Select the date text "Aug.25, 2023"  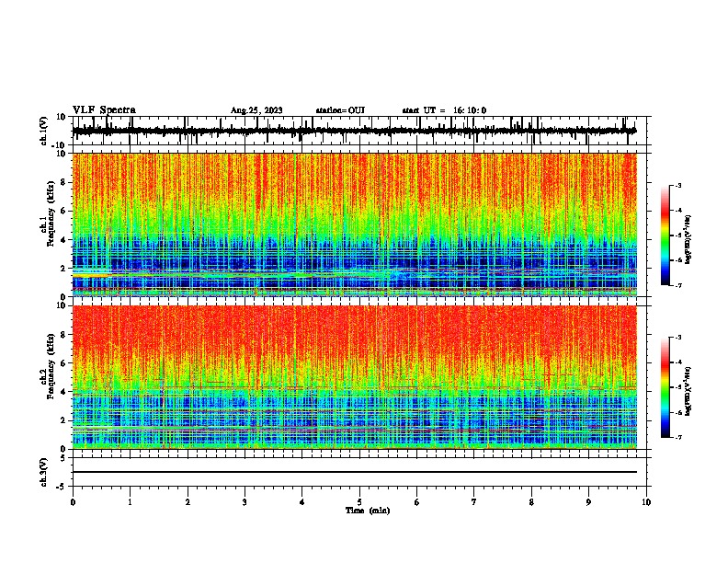[x=256, y=110]
